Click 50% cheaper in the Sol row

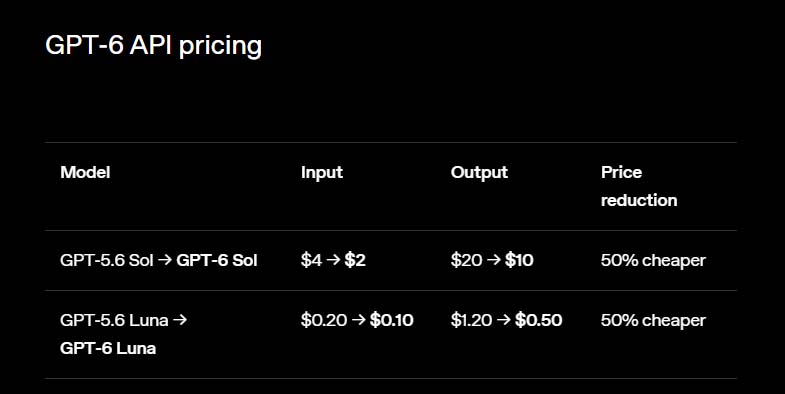653,260
